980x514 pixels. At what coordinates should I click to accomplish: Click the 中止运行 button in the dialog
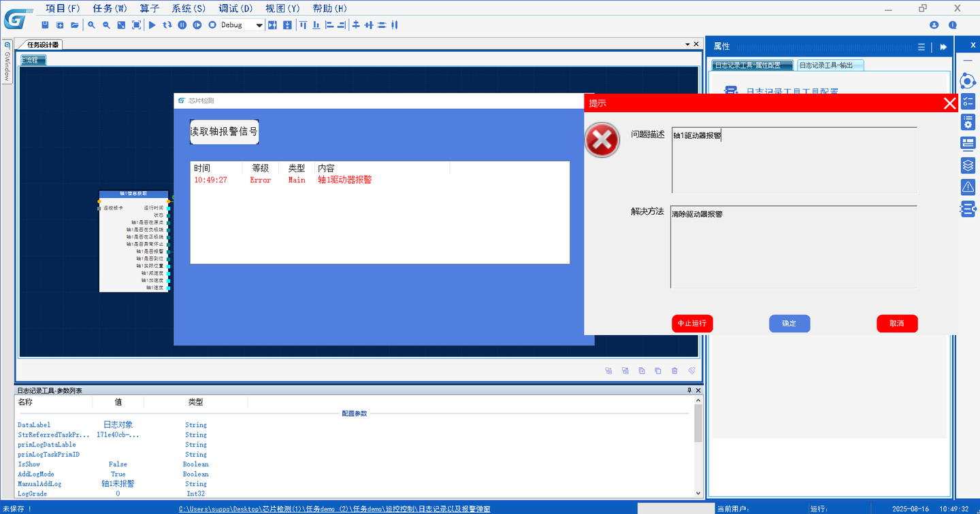692,324
